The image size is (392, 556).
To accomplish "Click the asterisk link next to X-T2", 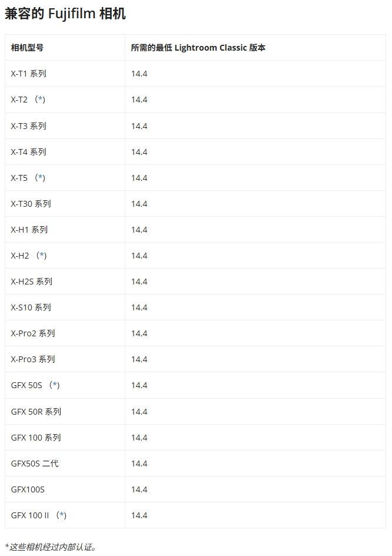I will click(41, 100).
